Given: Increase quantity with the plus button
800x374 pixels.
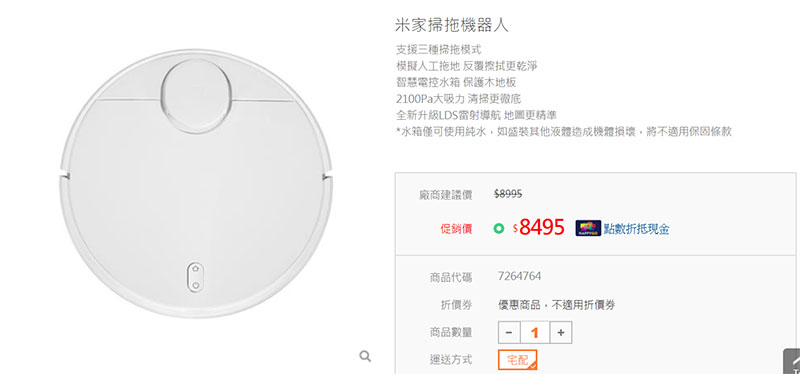Looking at the screenshot, I should pyautogui.click(x=561, y=333).
